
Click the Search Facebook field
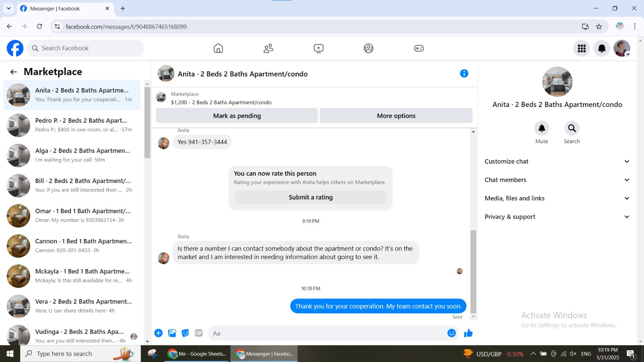pyautogui.click(x=86, y=48)
